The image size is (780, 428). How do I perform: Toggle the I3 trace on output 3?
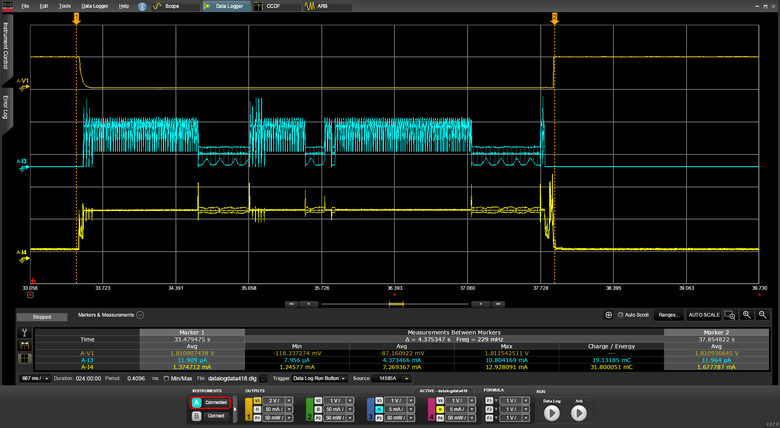coord(379,409)
